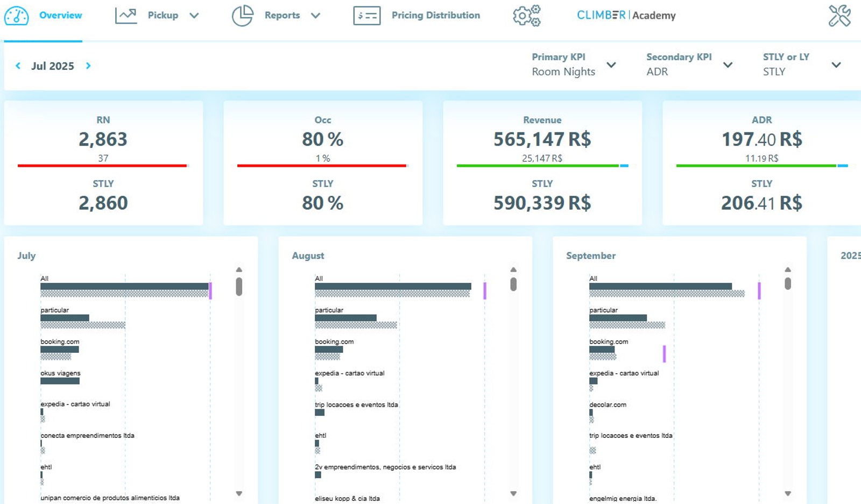Click the RN STLY value 2,860
Screen dimensions: 861x504
click(103, 203)
